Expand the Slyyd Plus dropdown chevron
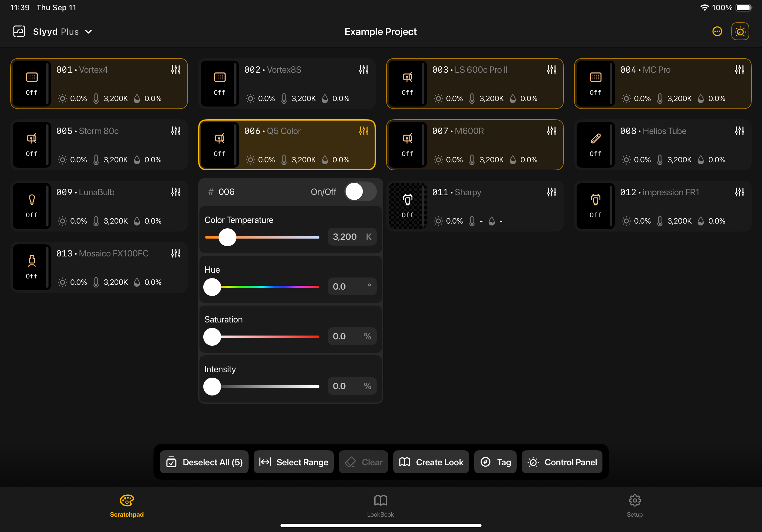Image resolution: width=762 pixels, height=532 pixels. click(88, 32)
